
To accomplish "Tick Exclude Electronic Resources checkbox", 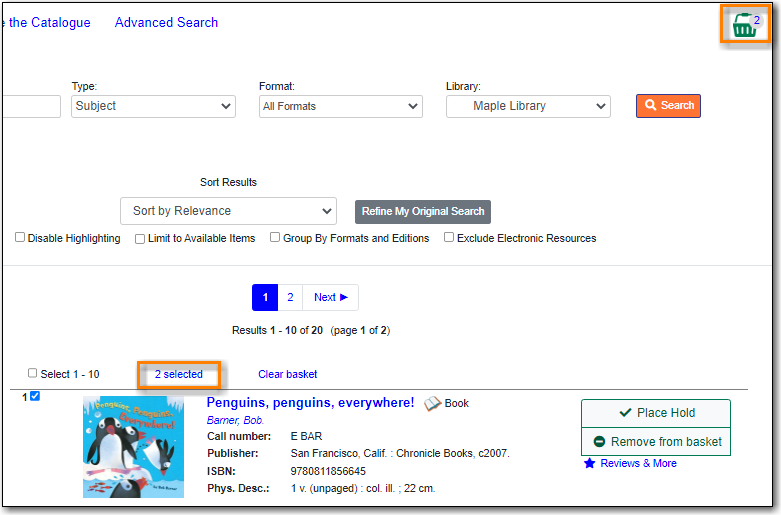I will [449, 238].
